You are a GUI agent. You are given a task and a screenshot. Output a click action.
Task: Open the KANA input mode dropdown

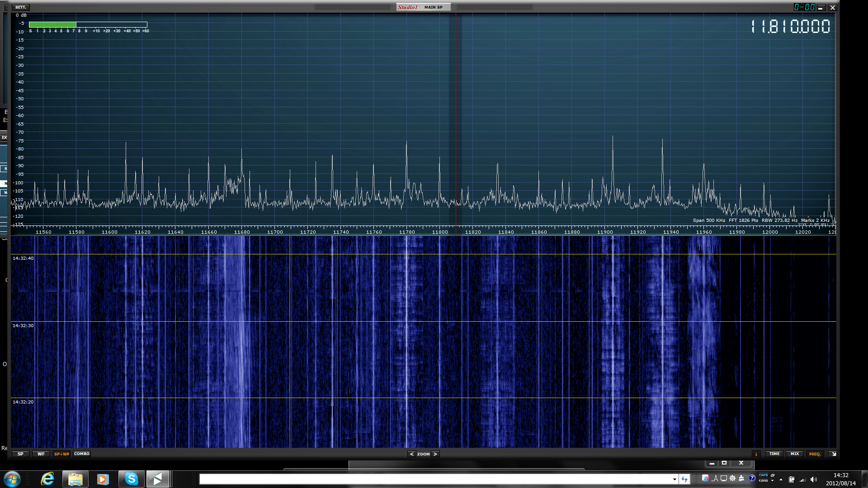tap(772, 481)
